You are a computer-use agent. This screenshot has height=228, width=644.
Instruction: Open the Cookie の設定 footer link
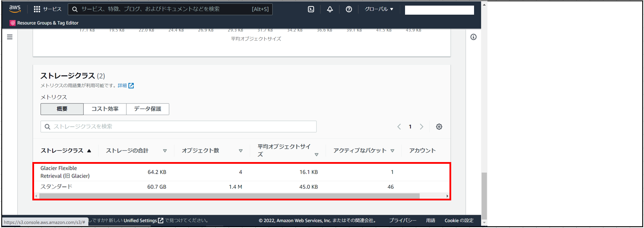459,221
